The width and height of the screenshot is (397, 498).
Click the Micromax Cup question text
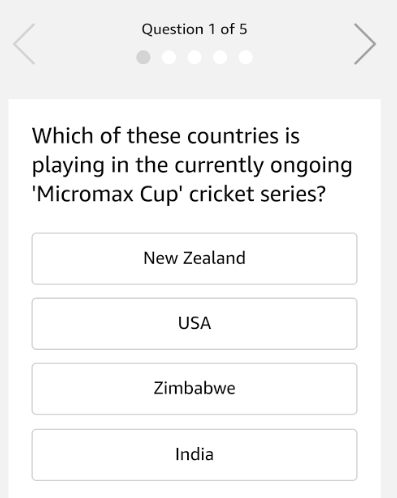pyautogui.click(x=192, y=165)
